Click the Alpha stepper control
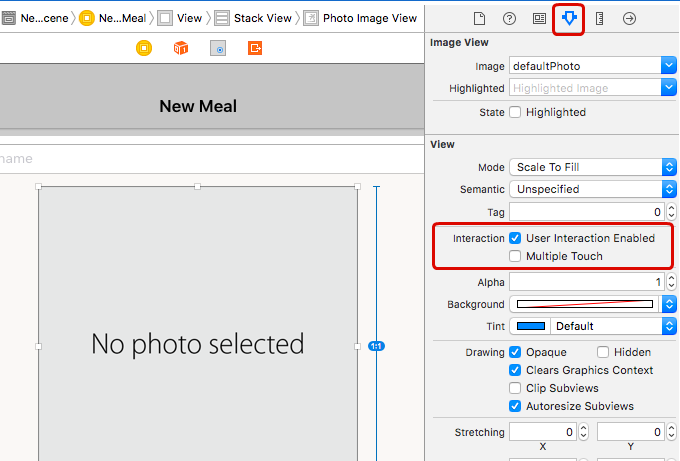680x461 pixels. (671, 282)
